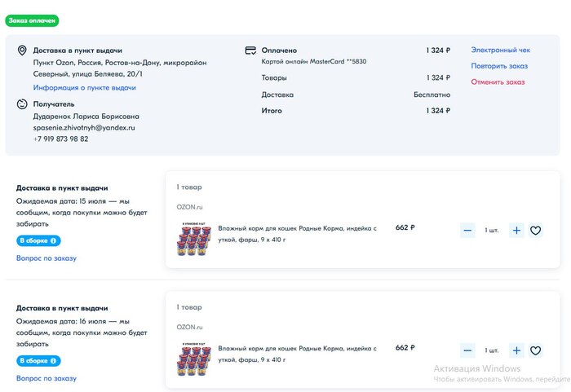Image resolution: width=571 pixels, height=392 pixels.
Task: Open second Вопрос по заказу link
Action: tap(46, 378)
